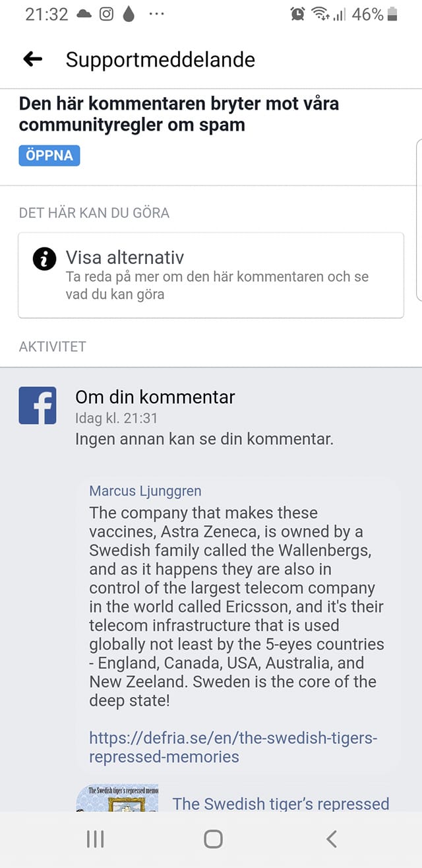Image resolution: width=422 pixels, height=868 pixels.
Task: Tap the Marcus Ljunggren profile name
Action: tap(145, 491)
